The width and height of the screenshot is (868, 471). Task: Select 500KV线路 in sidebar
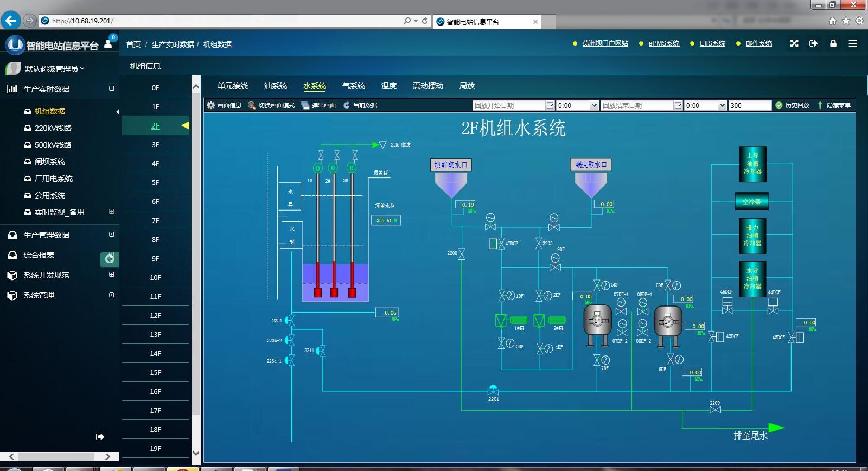point(53,145)
